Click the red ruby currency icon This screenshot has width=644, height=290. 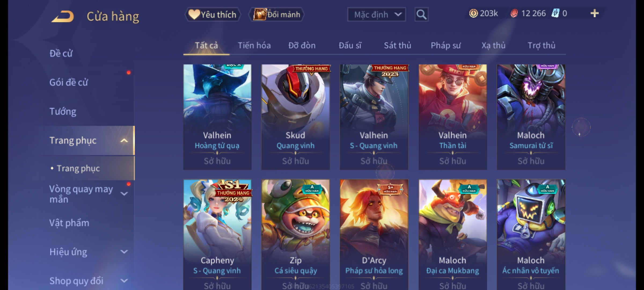click(514, 13)
